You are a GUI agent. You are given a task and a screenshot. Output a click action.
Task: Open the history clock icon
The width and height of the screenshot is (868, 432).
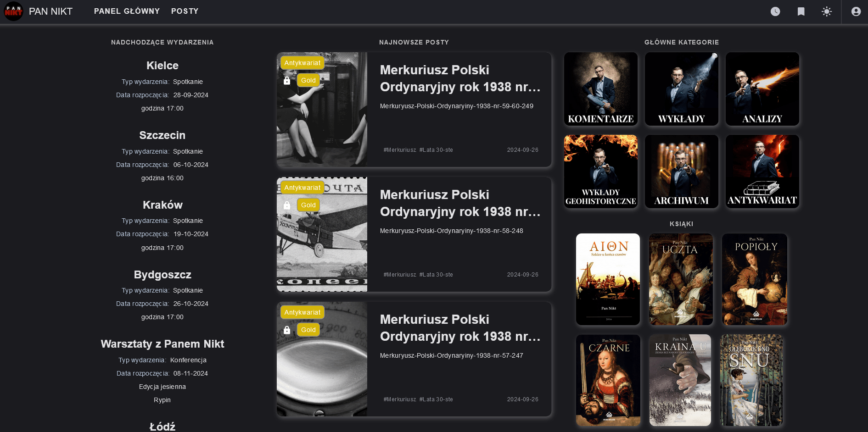click(x=775, y=11)
